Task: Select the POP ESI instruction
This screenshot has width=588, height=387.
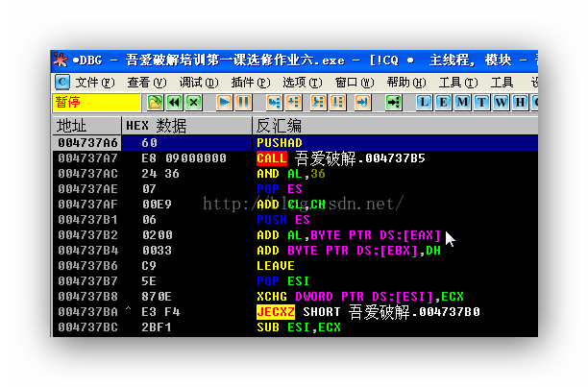Action: [283, 281]
